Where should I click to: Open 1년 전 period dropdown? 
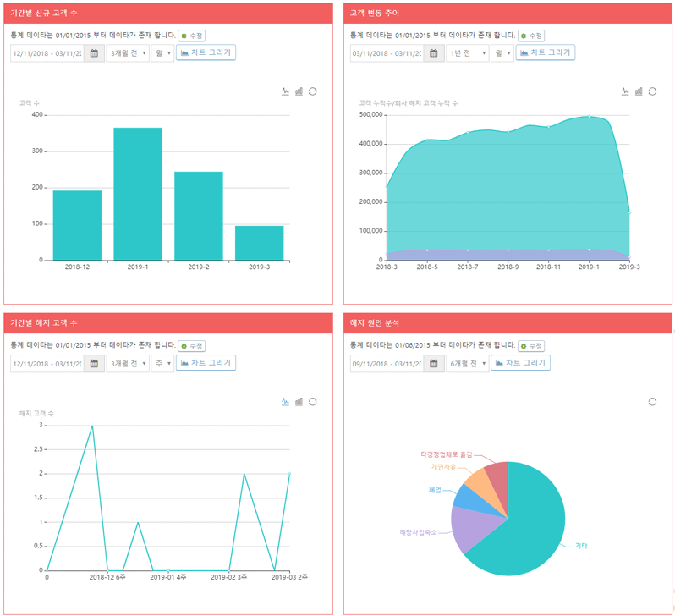click(x=468, y=53)
